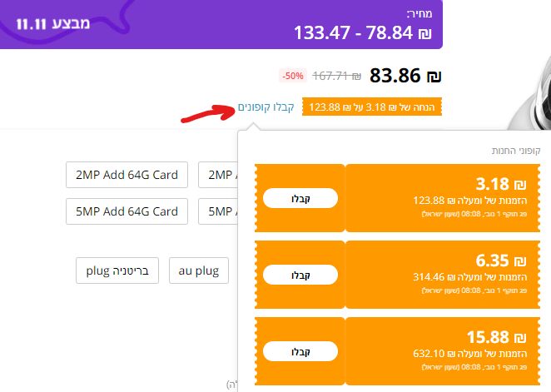This screenshot has height=392, width=551.
Task: Click the crossed-out ₪167.71 original price
Action: pos(336,76)
